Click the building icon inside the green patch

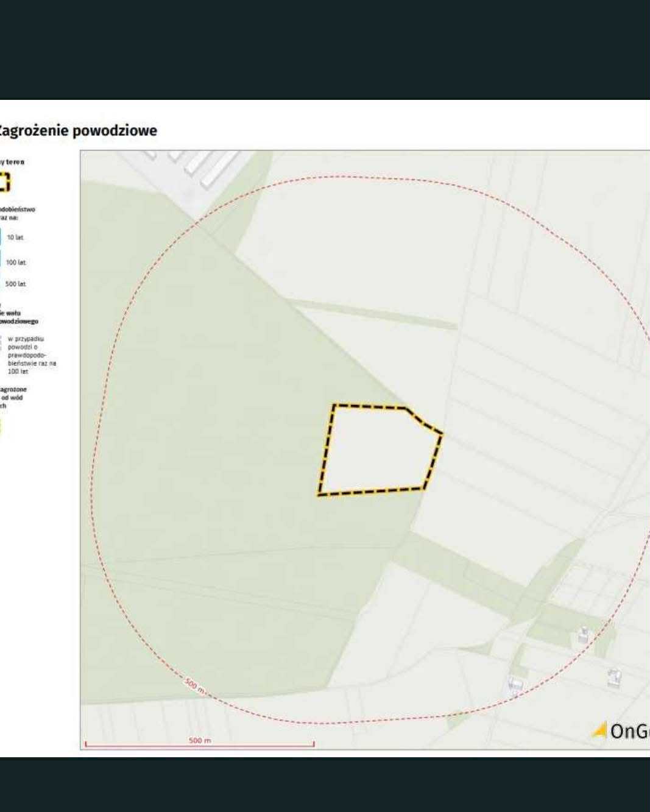pos(583,635)
